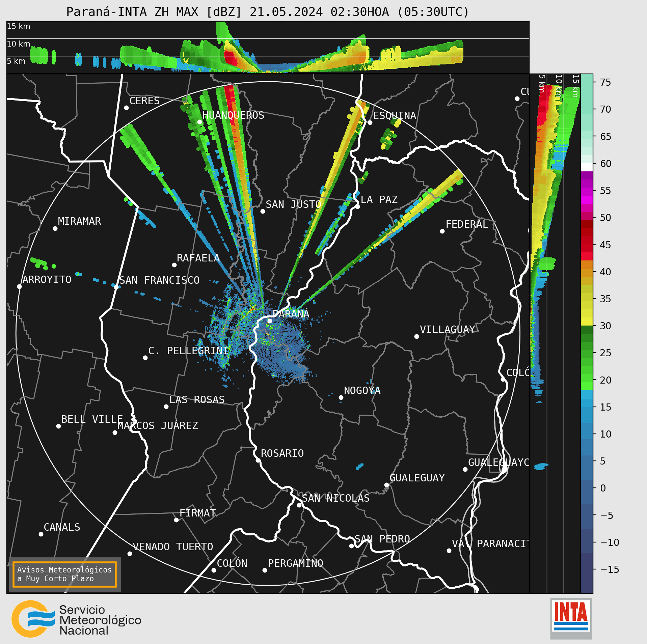Click the magenta 55 dBZ color band
Image resolution: width=647 pixels, height=644 pixels.
tap(587, 191)
